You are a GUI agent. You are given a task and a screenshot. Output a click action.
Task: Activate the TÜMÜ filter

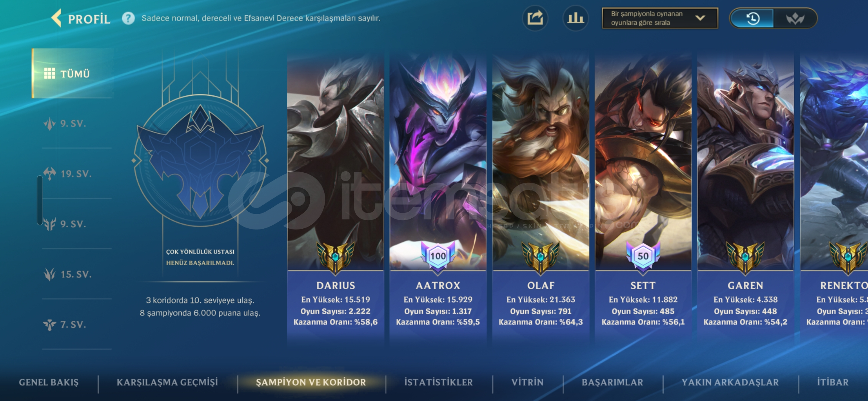(73, 74)
